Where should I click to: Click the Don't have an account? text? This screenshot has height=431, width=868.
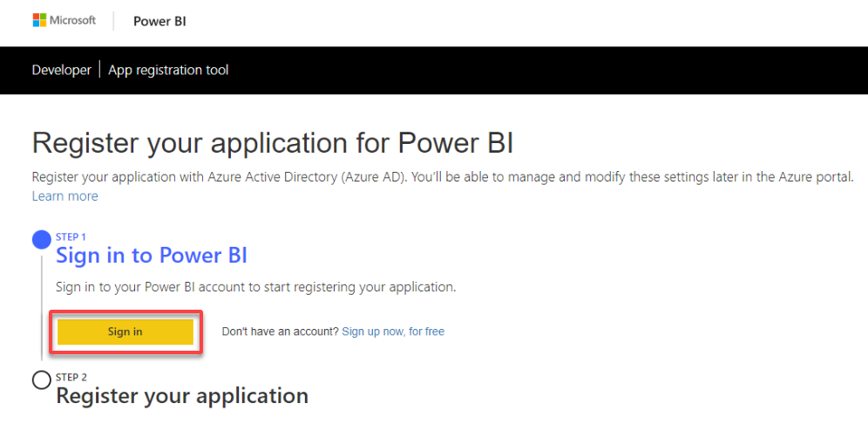(280, 332)
